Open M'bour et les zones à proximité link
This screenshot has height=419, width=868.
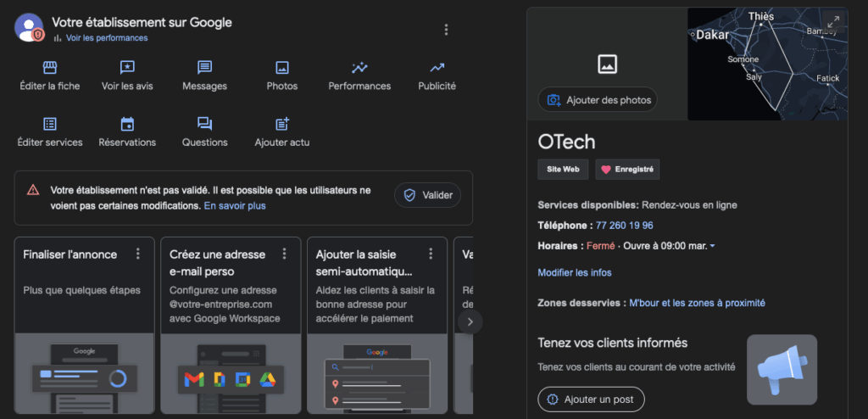click(x=697, y=303)
